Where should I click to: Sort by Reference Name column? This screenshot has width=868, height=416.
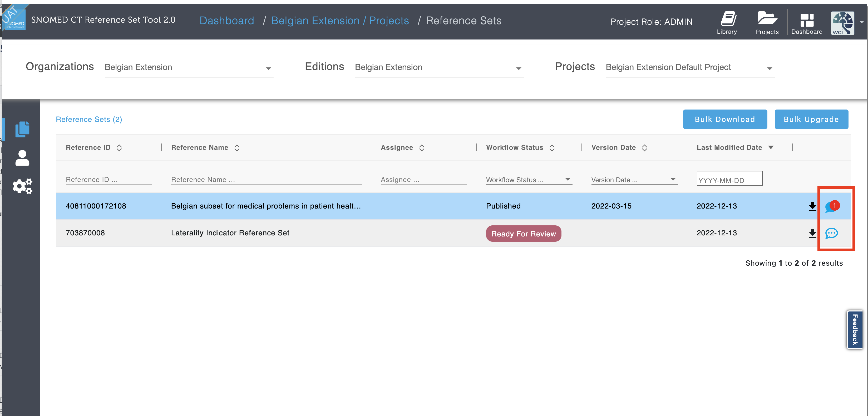pyautogui.click(x=237, y=147)
